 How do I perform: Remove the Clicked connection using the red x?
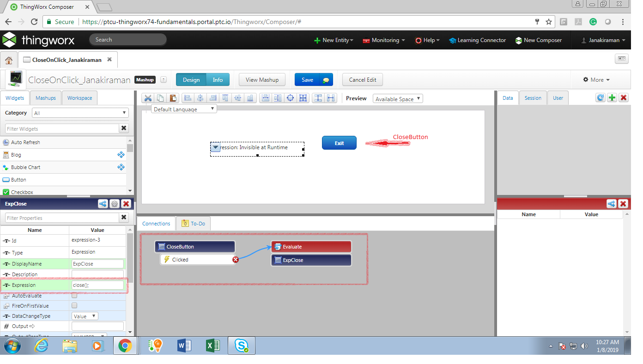pyautogui.click(x=236, y=260)
